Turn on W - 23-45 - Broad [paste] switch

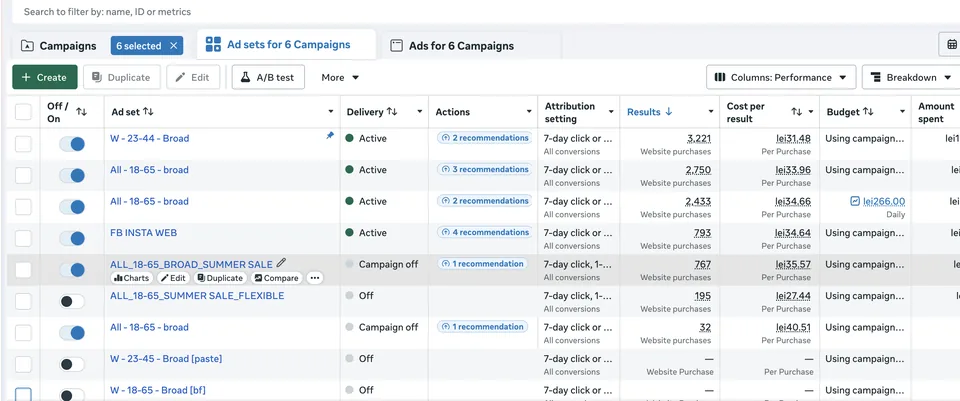72,364
